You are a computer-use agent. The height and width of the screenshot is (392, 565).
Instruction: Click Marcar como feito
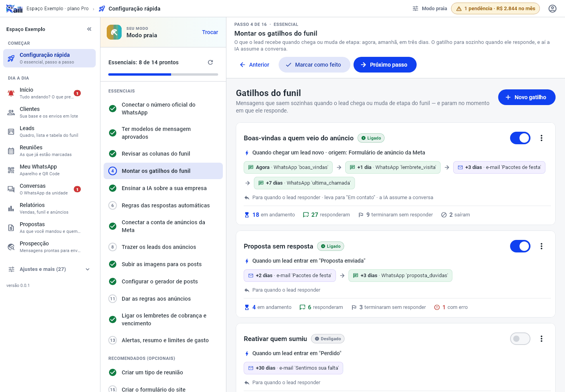(314, 65)
